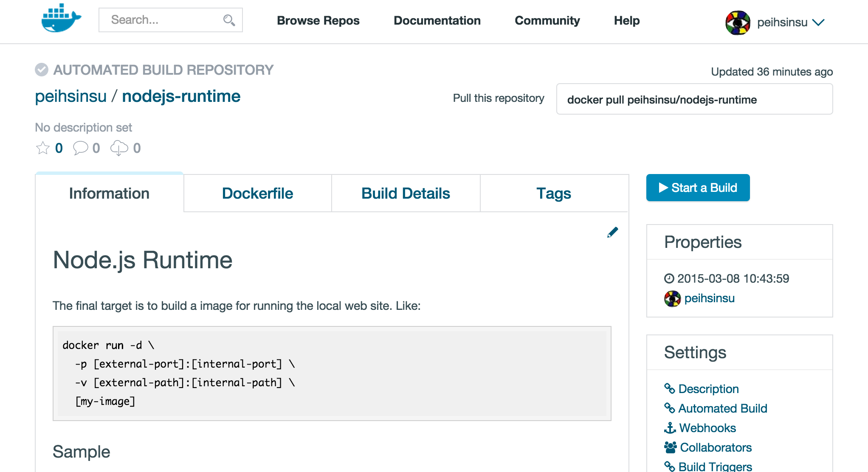The width and height of the screenshot is (868, 472).
Task: Click the avatar in Properties panel
Action: point(672,299)
